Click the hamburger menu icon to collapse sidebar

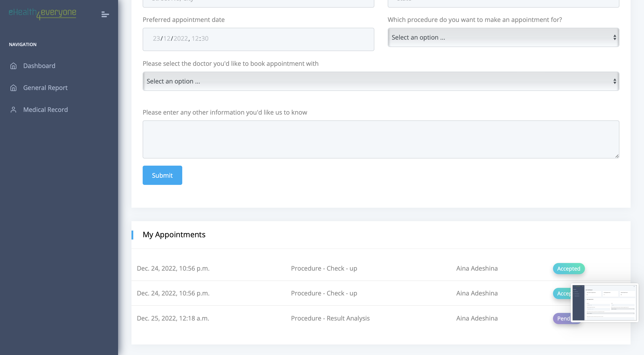pos(105,15)
